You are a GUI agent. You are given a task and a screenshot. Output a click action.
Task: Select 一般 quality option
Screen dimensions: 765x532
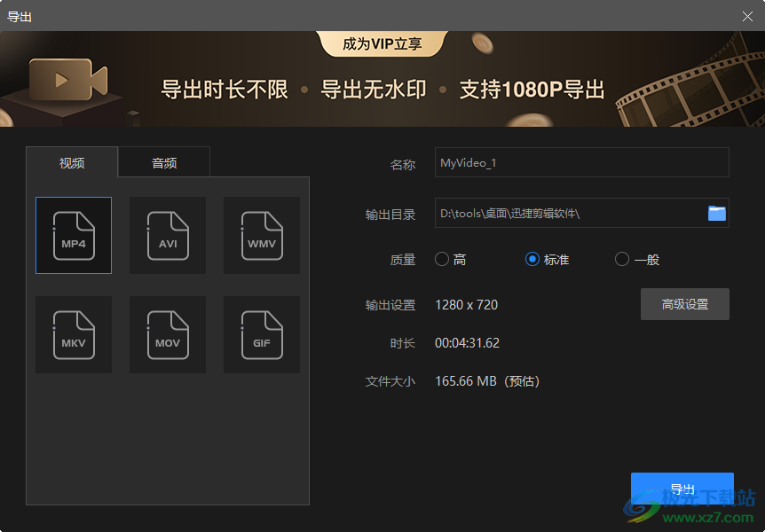[621, 259]
